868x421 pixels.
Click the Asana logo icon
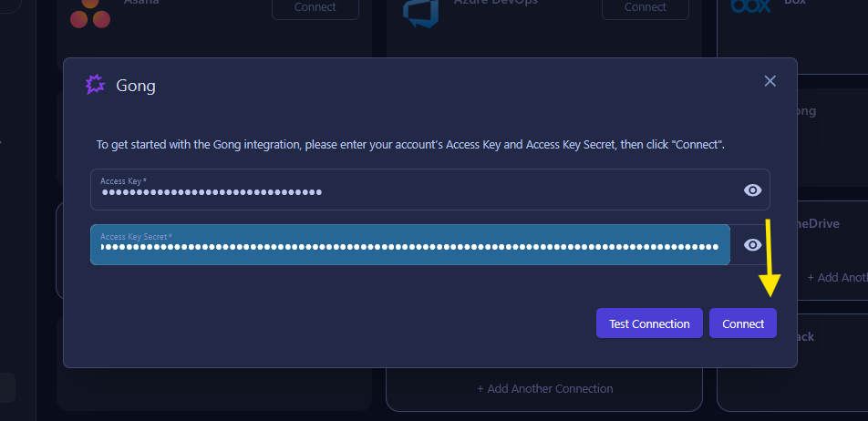tap(90, 11)
